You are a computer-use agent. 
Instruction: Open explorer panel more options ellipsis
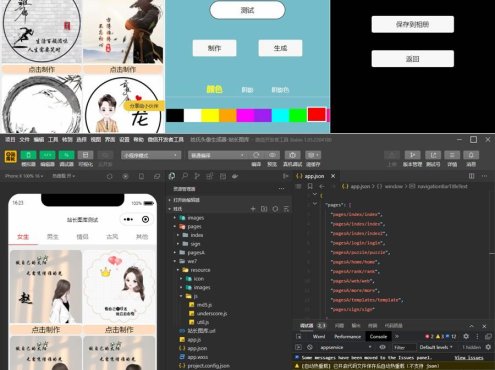click(282, 189)
